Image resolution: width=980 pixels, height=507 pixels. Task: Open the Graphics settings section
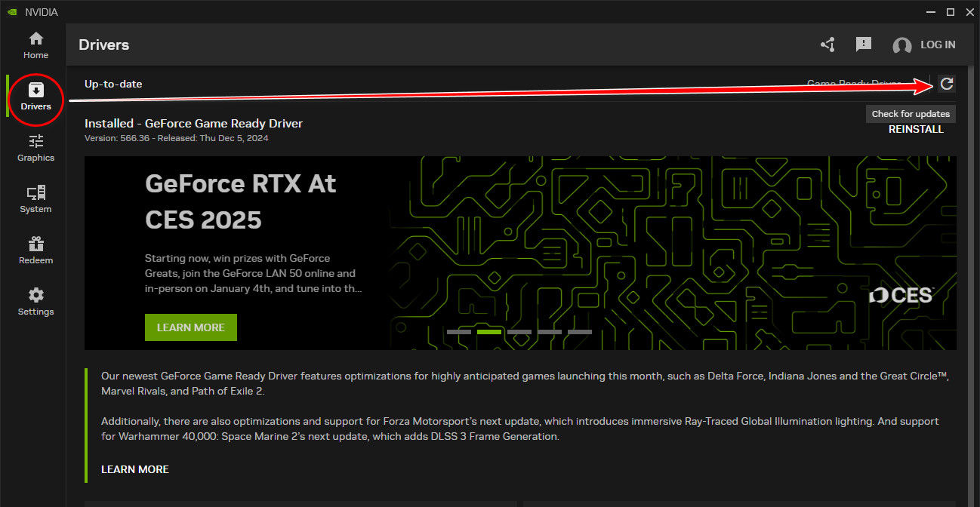coord(35,148)
